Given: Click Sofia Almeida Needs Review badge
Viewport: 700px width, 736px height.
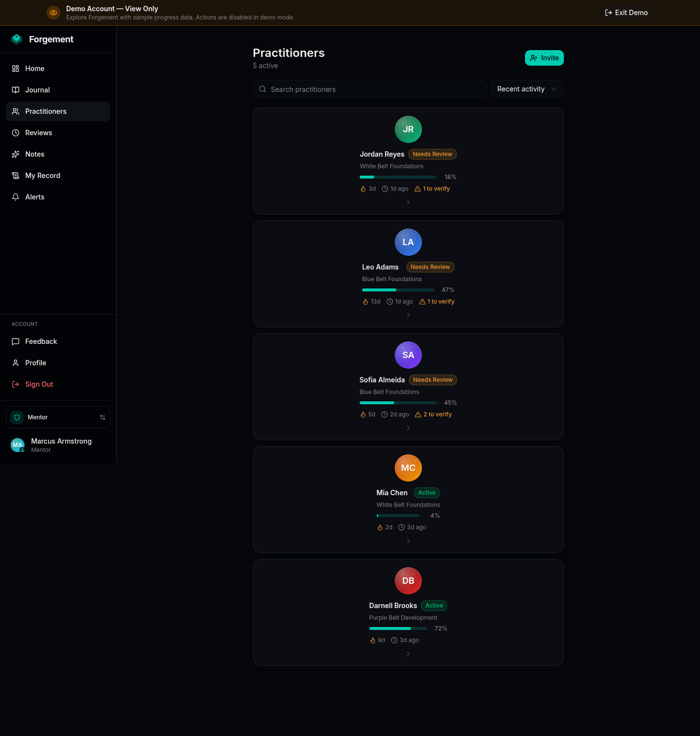Looking at the screenshot, I should [433, 380].
